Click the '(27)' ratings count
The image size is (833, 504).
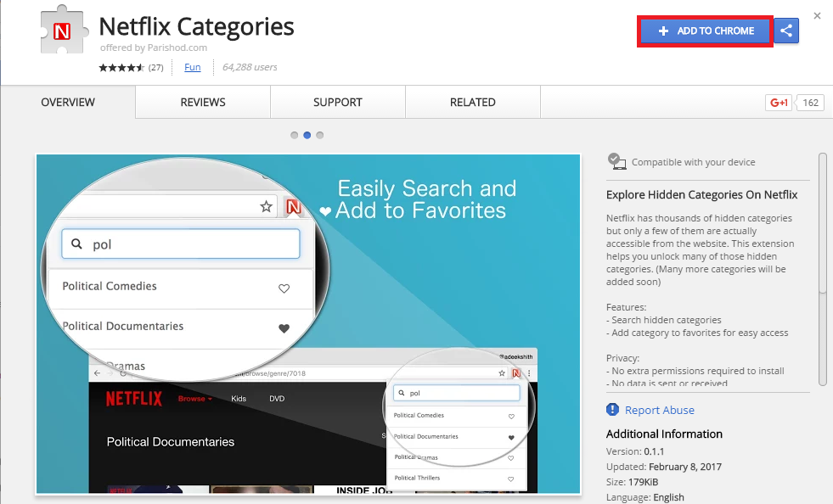[x=155, y=67]
